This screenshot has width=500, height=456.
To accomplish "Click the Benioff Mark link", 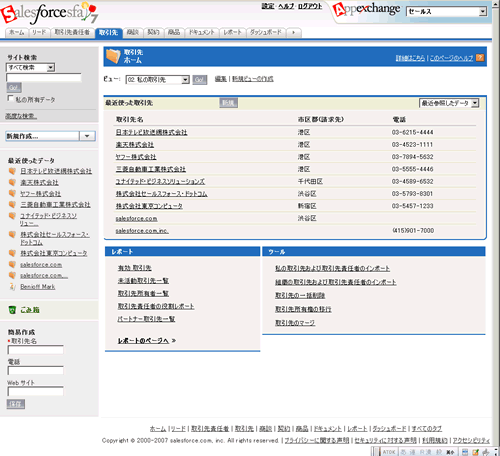I will click(37, 287).
